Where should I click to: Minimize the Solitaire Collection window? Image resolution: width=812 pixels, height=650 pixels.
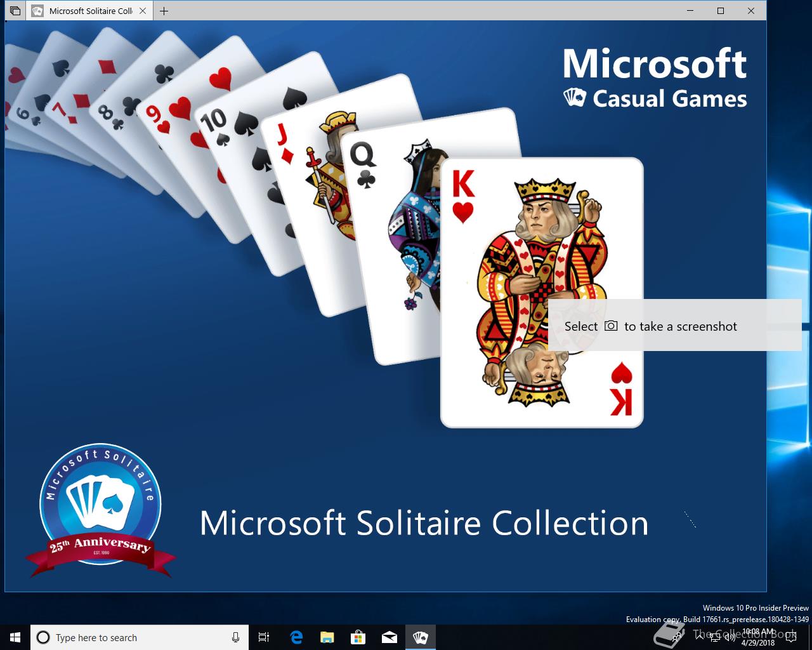point(691,11)
